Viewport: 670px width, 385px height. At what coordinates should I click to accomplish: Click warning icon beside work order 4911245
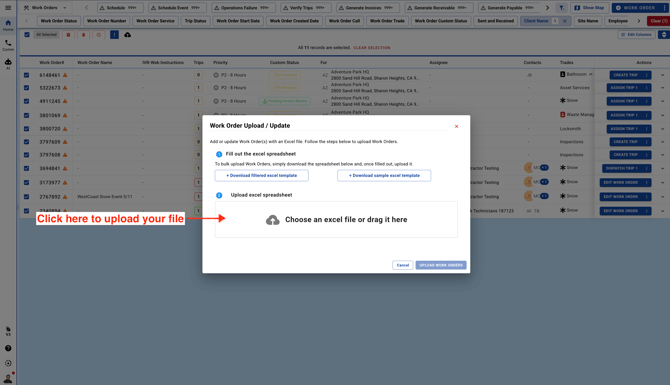click(x=65, y=101)
